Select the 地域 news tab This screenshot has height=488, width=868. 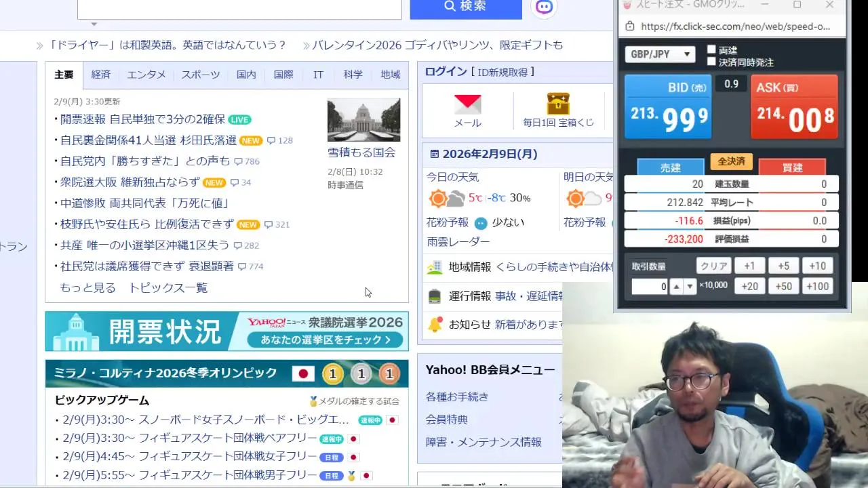point(390,75)
